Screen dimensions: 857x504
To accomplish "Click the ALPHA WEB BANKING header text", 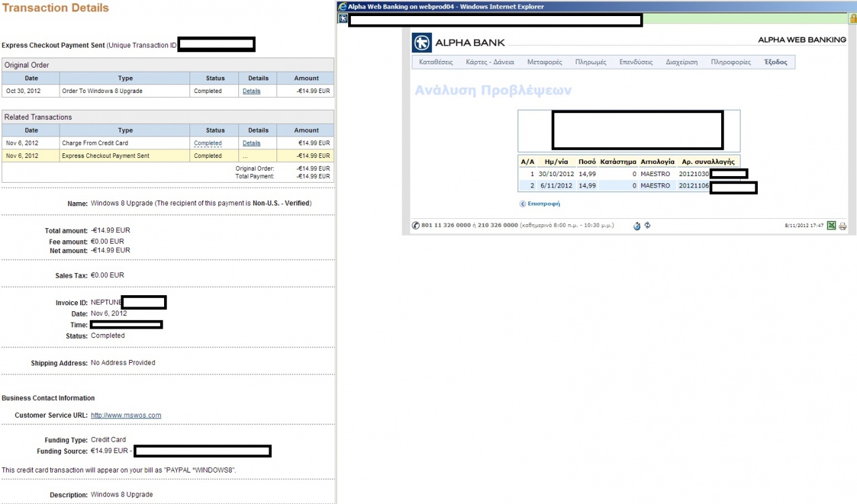I will tap(802, 39).
